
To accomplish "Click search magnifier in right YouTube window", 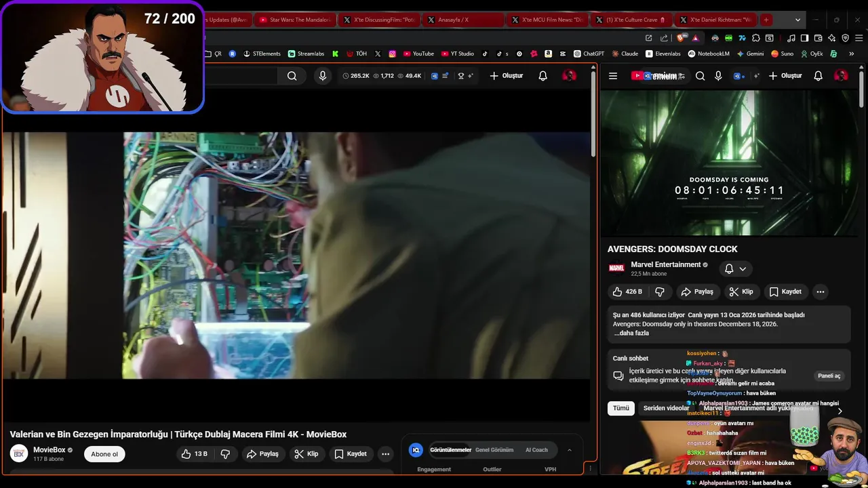I will [700, 76].
